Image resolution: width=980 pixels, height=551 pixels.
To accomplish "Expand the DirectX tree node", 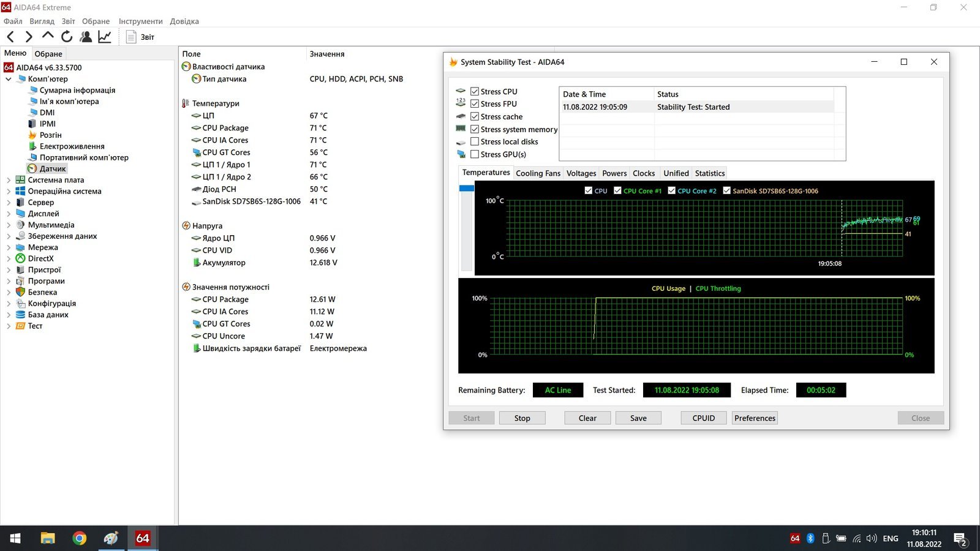I will click(x=9, y=258).
